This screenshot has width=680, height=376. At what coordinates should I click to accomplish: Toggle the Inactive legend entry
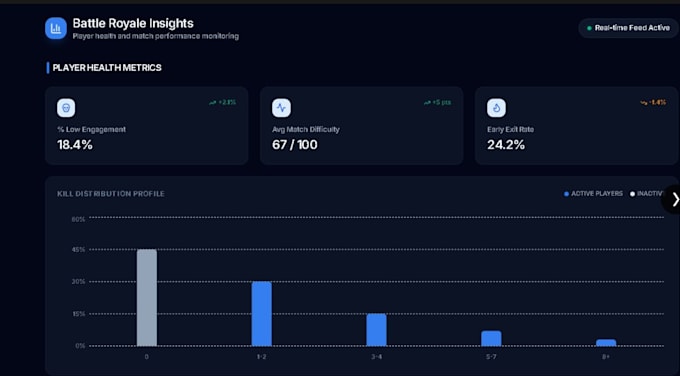coord(647,194)
